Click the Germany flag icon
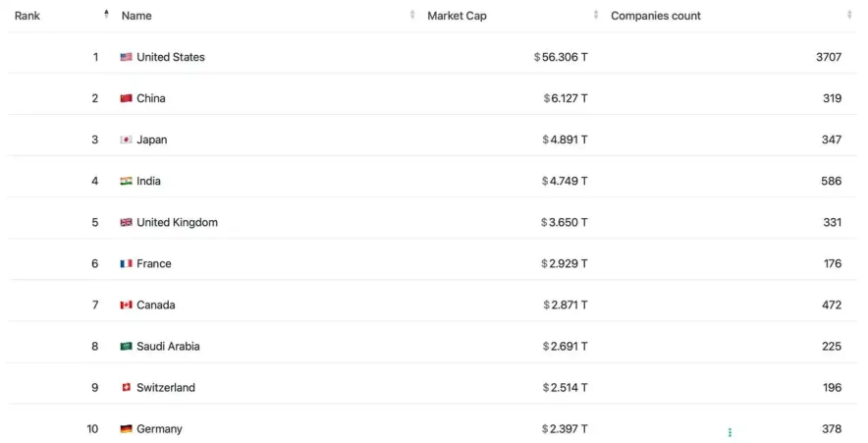 coord(126,429)
